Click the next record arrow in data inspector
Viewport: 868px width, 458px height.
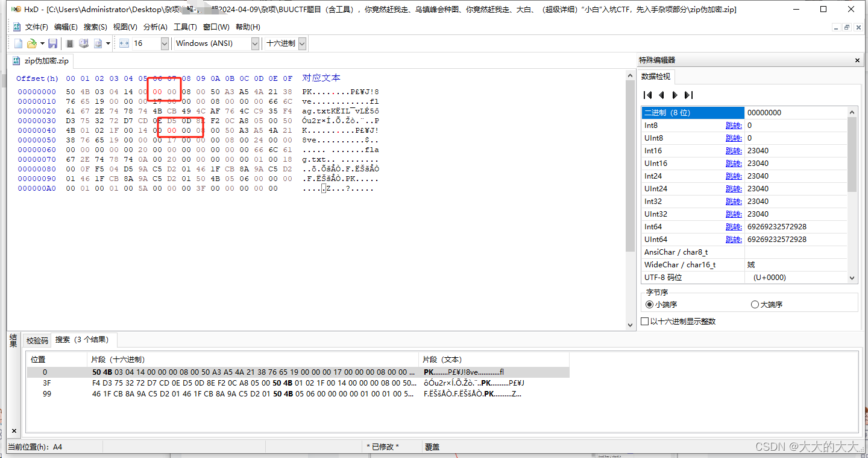(675, 95)
